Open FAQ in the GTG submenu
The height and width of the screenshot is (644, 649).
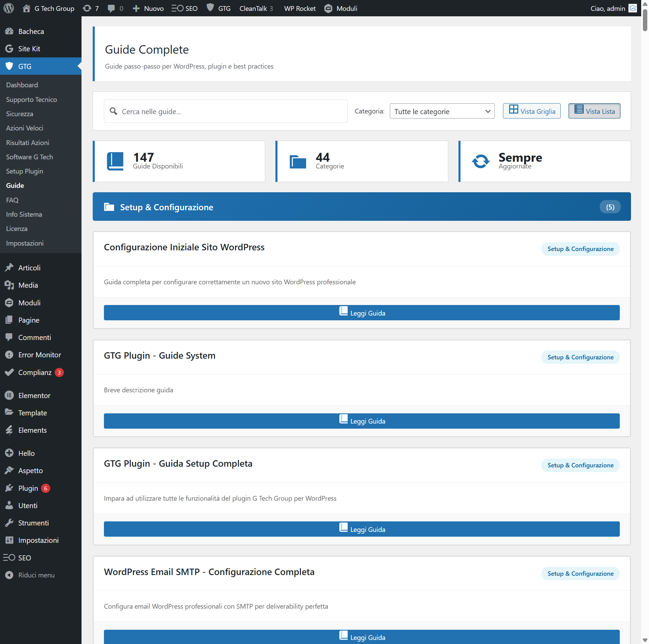coord(12,200)
